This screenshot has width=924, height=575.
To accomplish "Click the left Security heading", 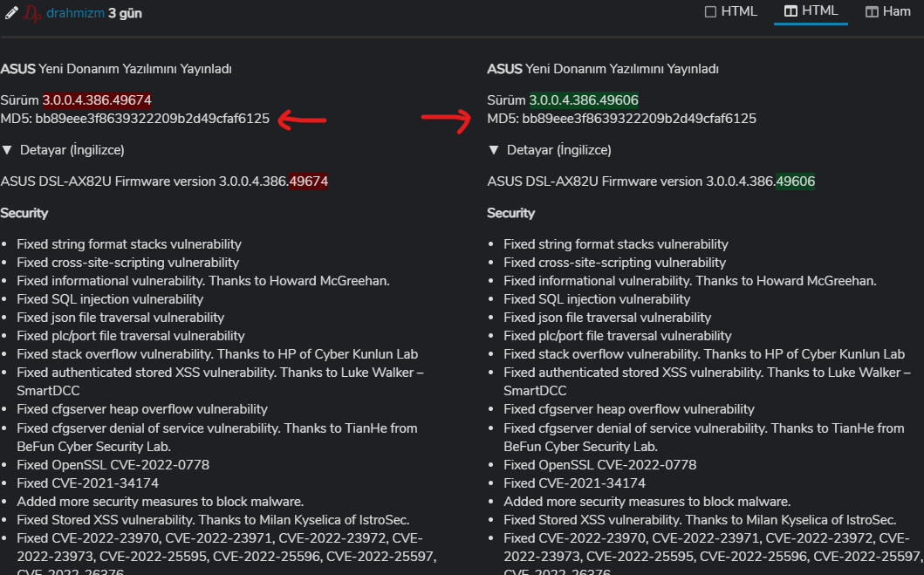I will pos(24,213).
